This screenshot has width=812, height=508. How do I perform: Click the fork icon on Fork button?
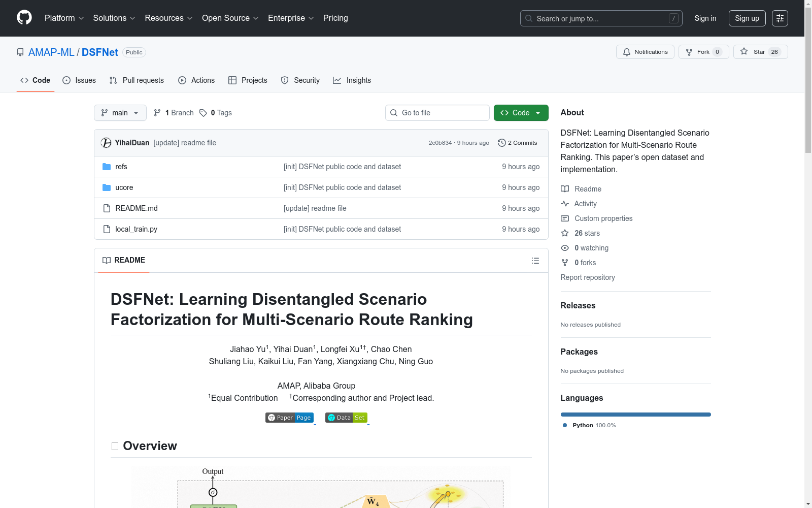[689, 52]
